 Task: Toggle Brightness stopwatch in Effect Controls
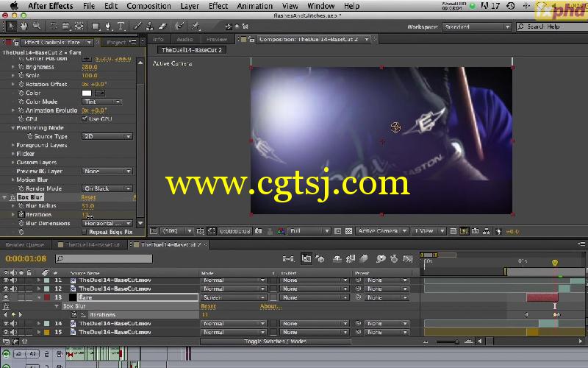click(21, 67)
